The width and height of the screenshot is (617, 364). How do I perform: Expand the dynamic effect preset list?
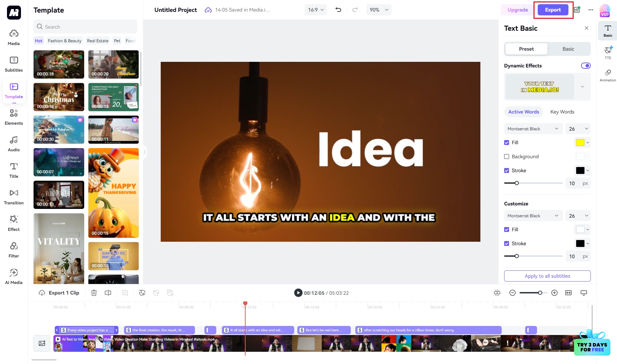click(x=582, y=87)
